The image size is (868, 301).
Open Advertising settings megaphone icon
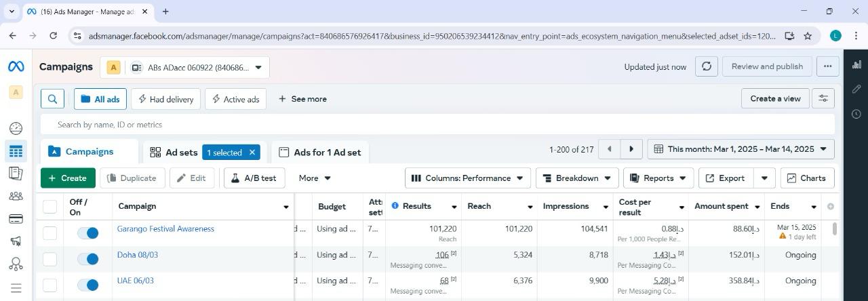click(x=16, y=241)
